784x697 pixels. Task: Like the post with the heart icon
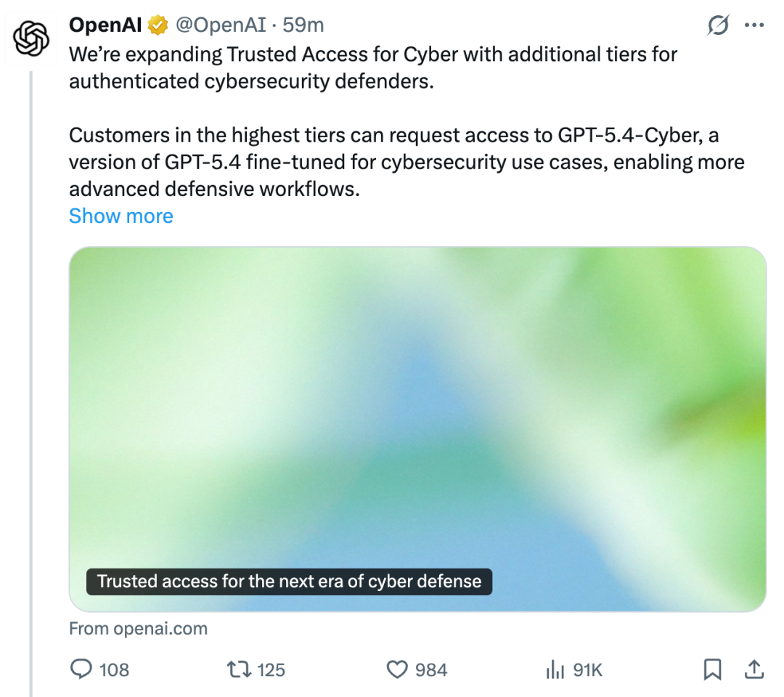(396, 669)
